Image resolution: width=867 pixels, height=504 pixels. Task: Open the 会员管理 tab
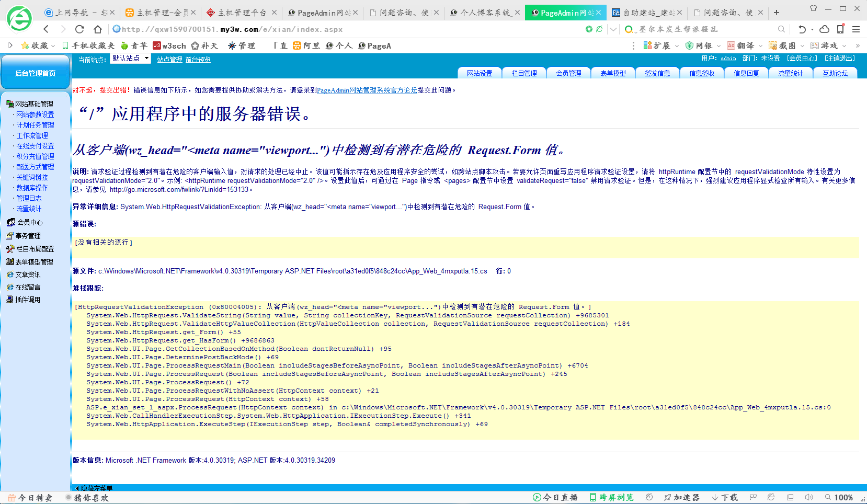568,73
